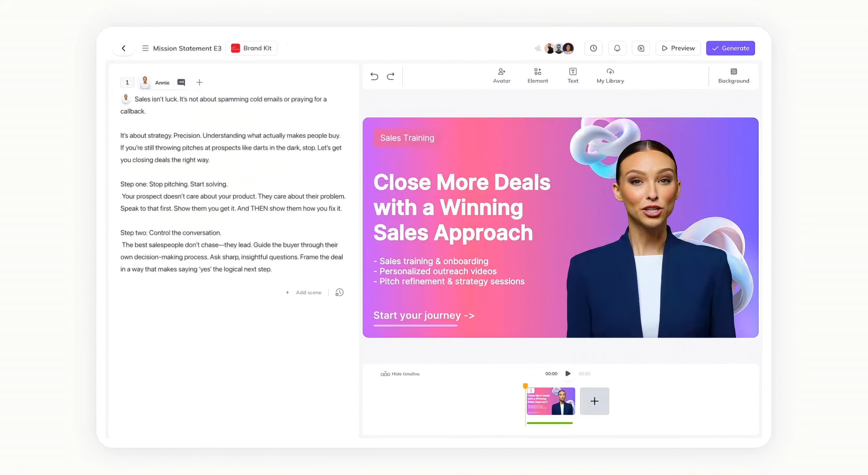Click the Generate button

point(730,48)
